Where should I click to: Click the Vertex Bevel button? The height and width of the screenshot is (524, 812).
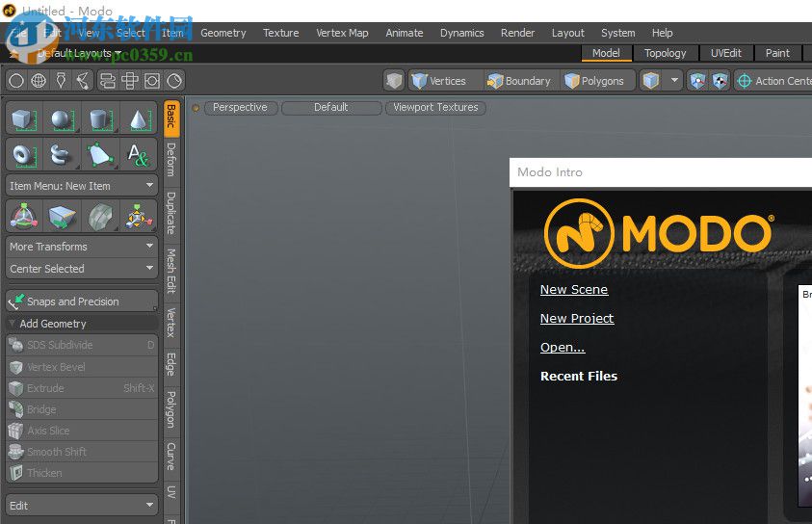pos(82,367)
